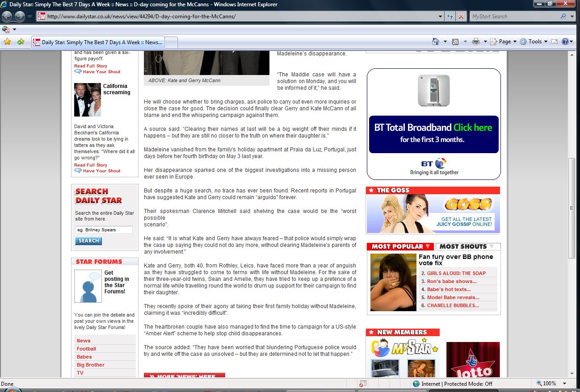Select the Daily Star browser tab
This screenshot has height=392, width=580.
pos(98,42)
